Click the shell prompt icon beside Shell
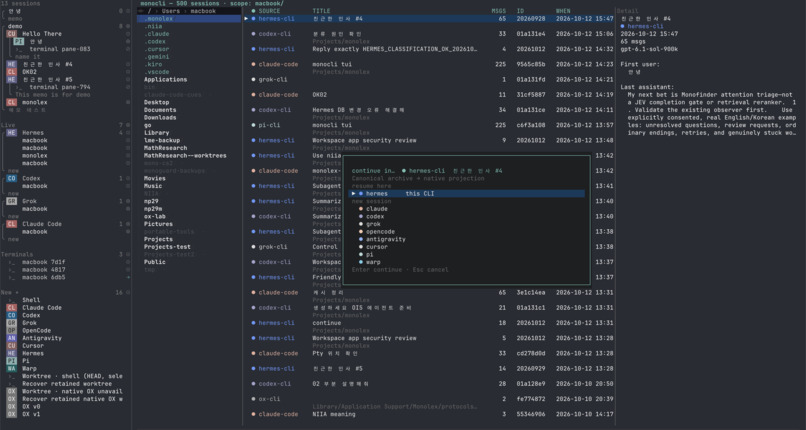The width and height of the screenshot is (806, 430). [11, 300]
